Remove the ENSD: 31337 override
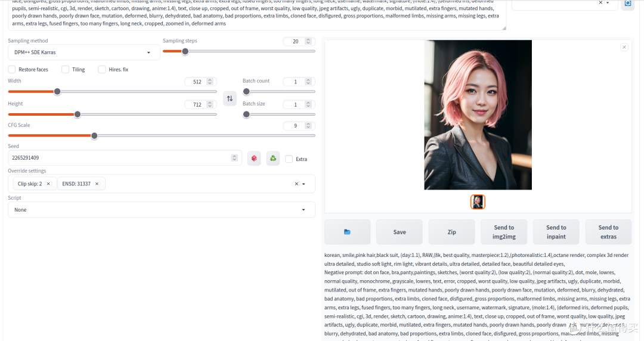This screenshot has height=341, width=644. click(x=97, y=184)
